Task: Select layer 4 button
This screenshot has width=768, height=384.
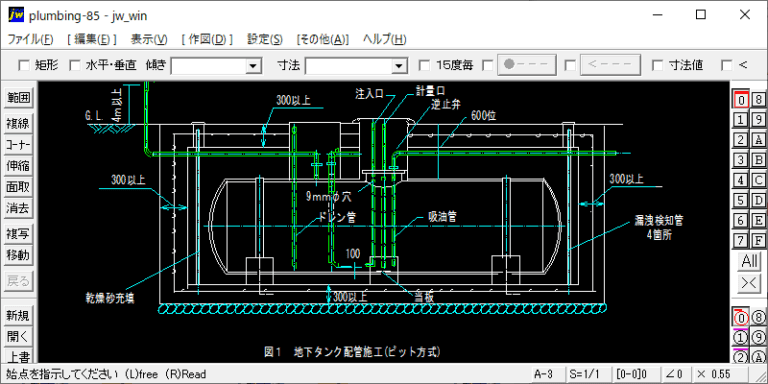Action: tap(742, 180)
